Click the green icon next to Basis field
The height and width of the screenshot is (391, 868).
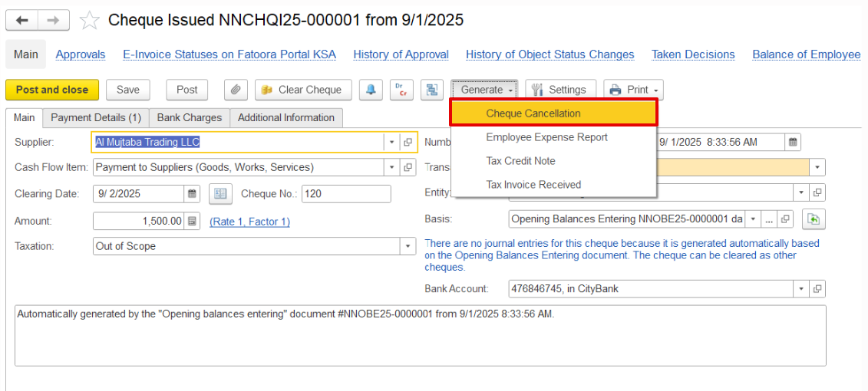pos(813,219)
